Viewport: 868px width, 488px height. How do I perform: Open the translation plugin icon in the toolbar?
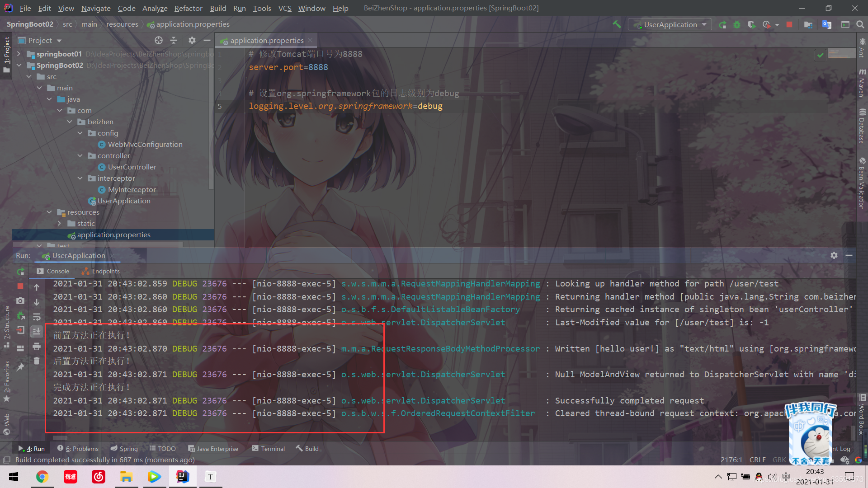click(x=827, y=24)
